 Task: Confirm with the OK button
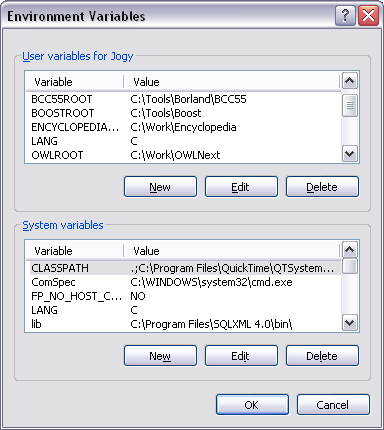pos(252,405)
